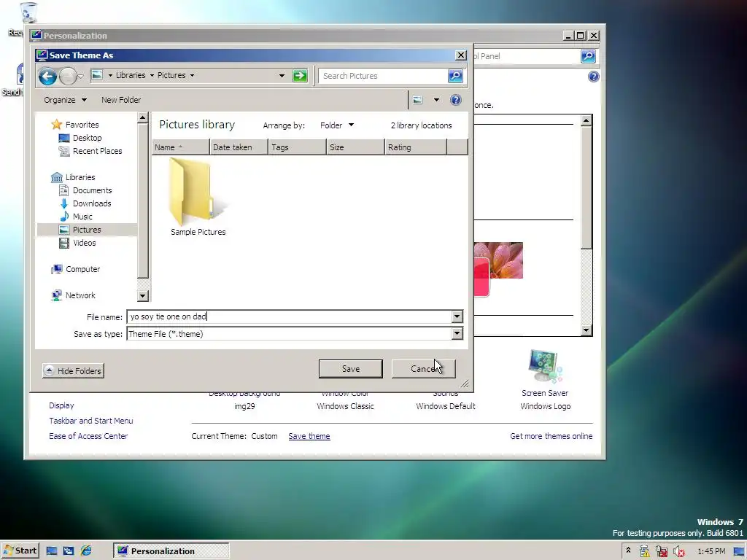Click the Save theme link

309,436
